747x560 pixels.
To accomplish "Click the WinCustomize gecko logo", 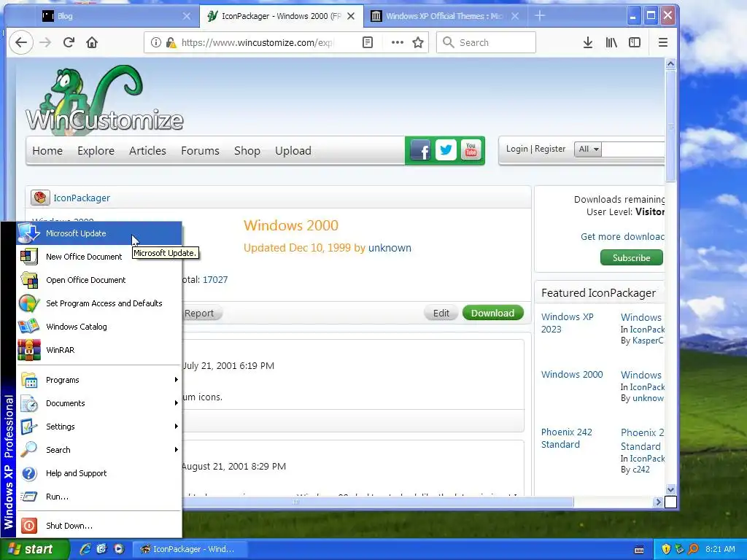I will 104,98.
